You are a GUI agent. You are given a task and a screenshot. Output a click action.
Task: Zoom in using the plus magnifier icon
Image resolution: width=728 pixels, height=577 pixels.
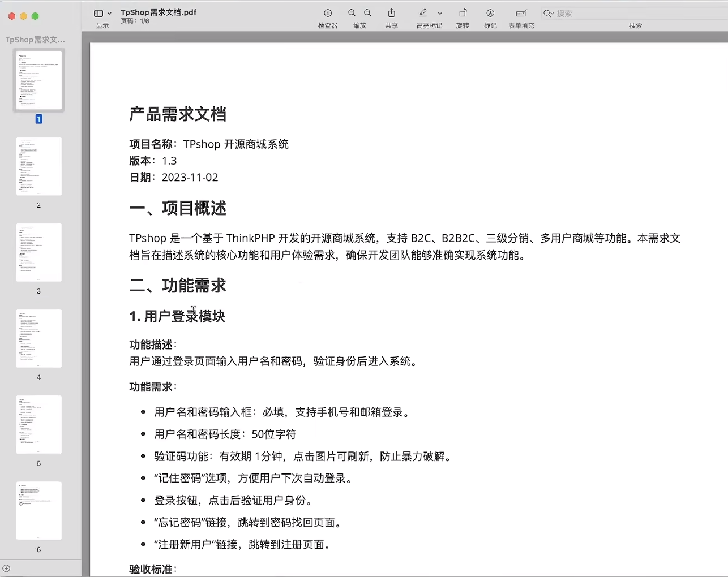(x=367, y=12)
